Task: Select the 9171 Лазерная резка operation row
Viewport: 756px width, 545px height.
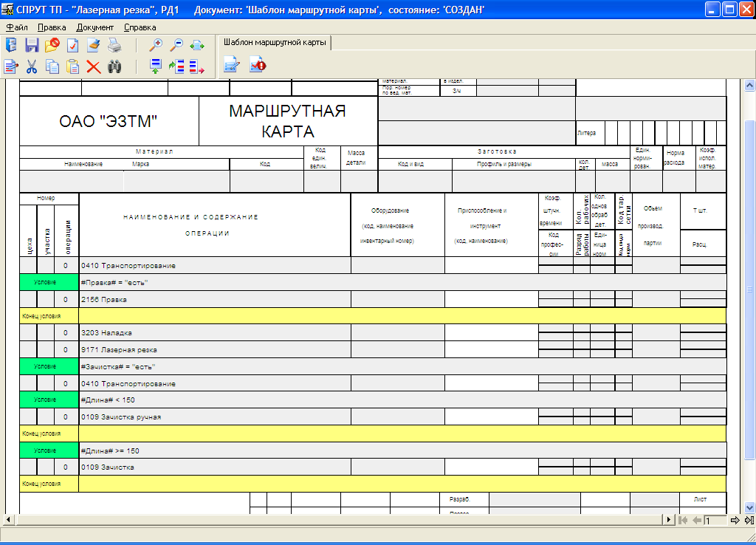Action: click(373, 349)
